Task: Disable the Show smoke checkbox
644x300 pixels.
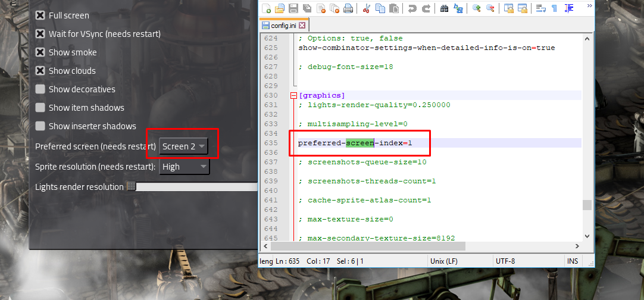Action: [40, 52]
